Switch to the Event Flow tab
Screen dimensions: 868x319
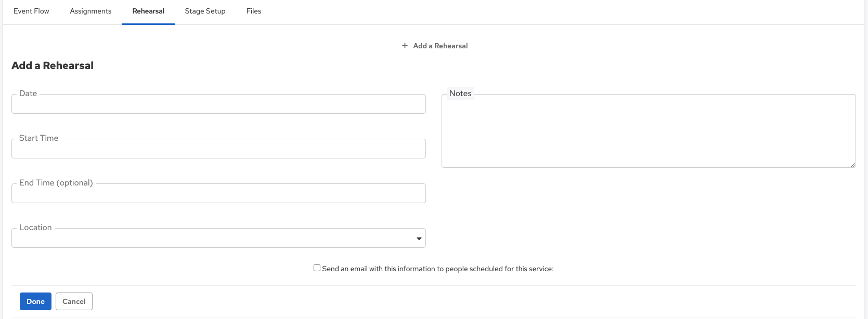(x=31, y=11)
